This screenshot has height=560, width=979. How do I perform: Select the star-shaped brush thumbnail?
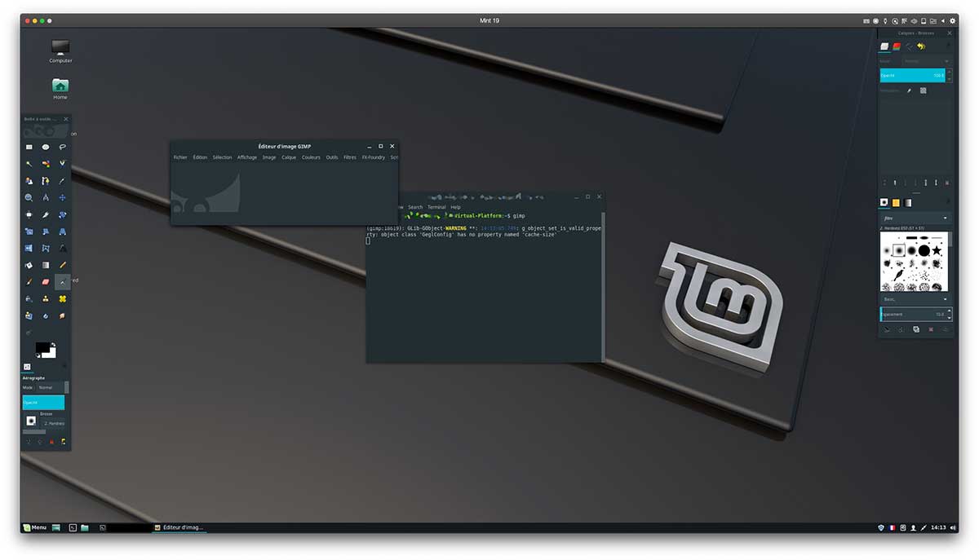[937, 250]
